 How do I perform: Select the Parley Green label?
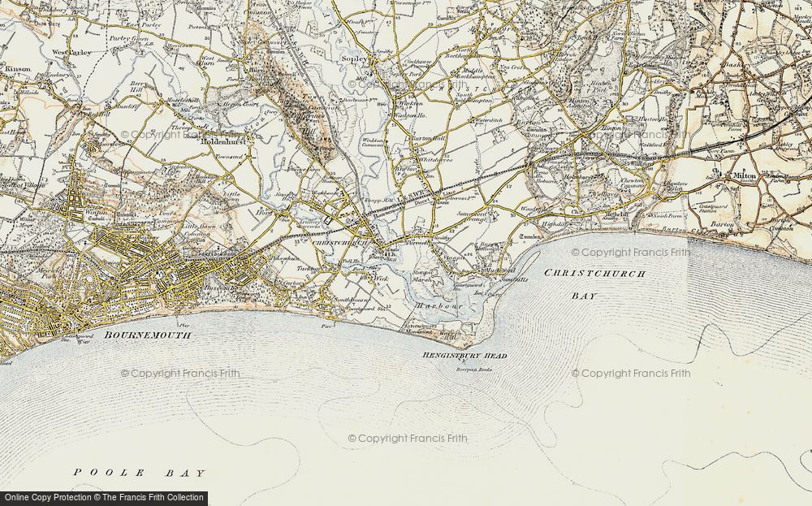click(x=128, y=39)
